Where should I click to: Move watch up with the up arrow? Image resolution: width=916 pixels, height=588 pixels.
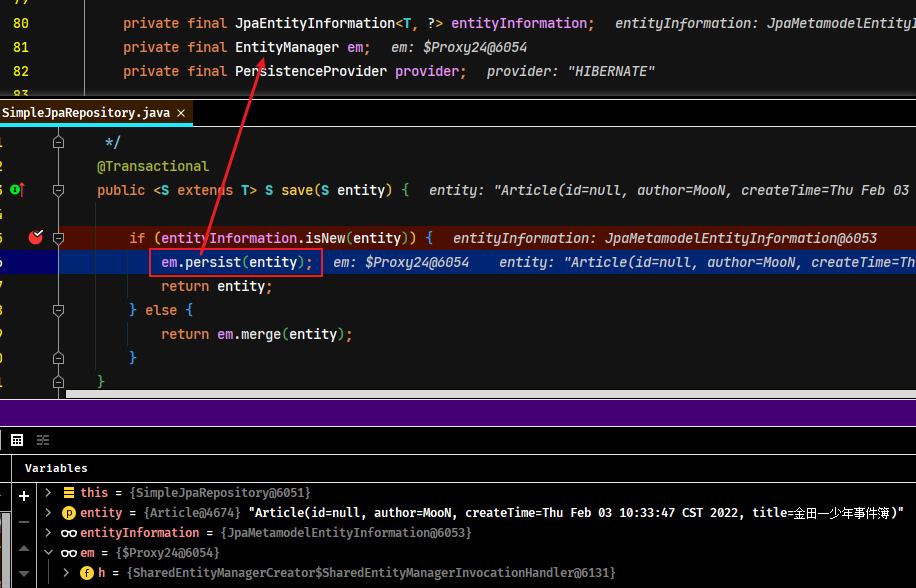[24, 548]
